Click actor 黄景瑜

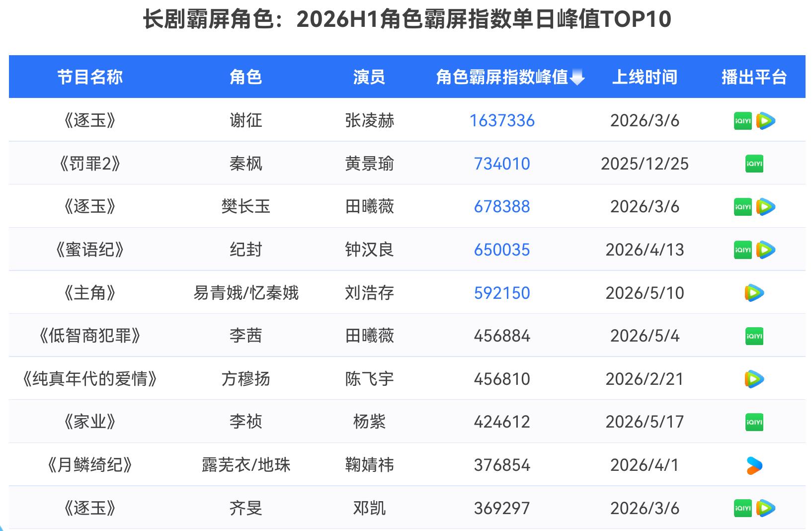point(369,164)
